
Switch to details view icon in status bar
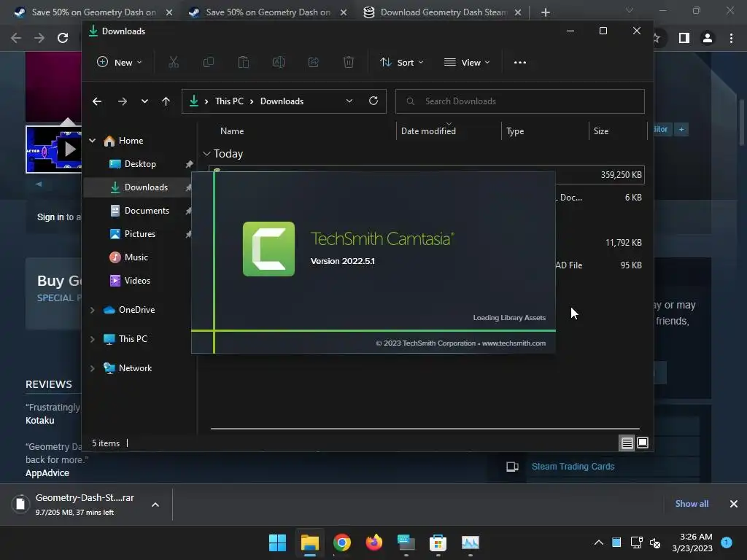[627, 443]
